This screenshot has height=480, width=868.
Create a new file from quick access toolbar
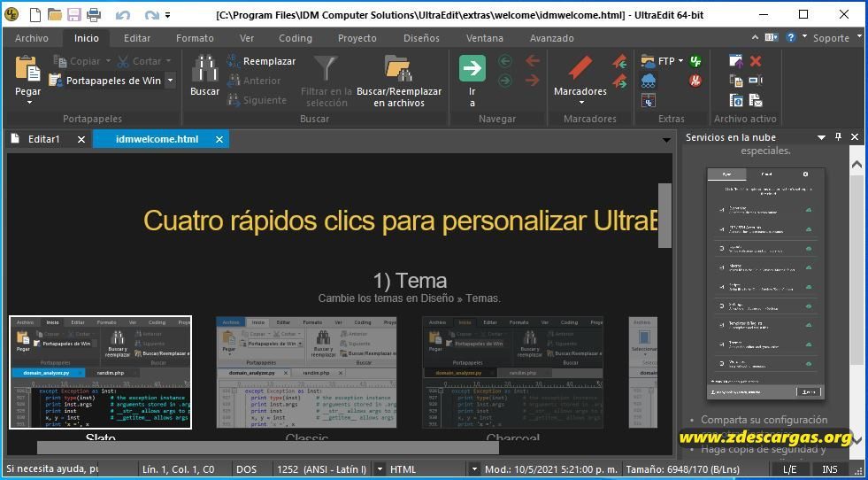tap(35, 15)
